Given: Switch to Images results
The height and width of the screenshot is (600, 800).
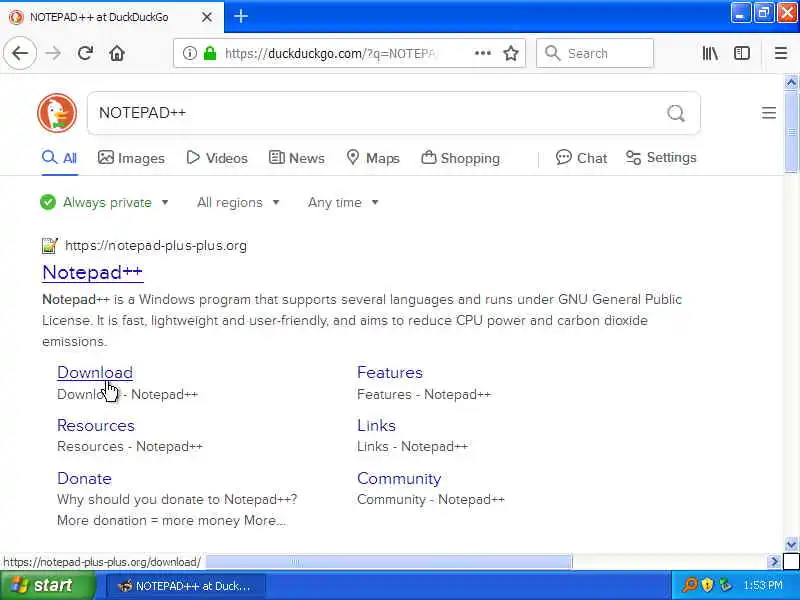Looking at the screenshot, I should [x=131, y=158].
